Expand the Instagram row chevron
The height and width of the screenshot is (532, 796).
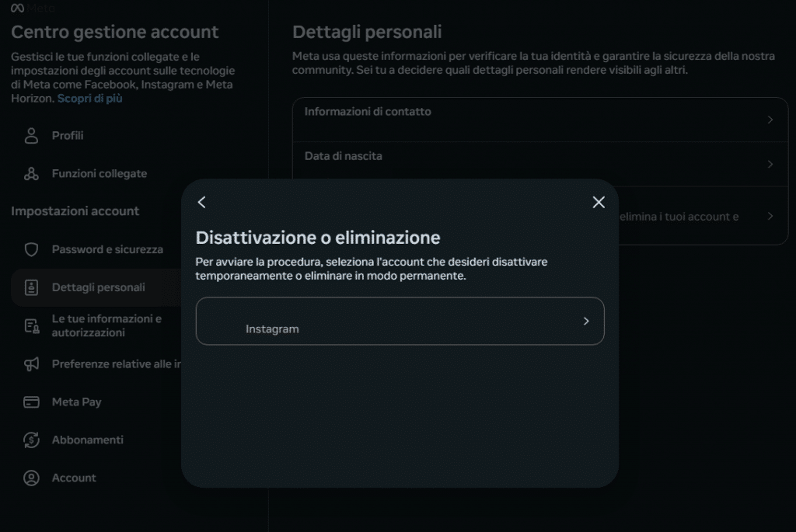(586, 321)
